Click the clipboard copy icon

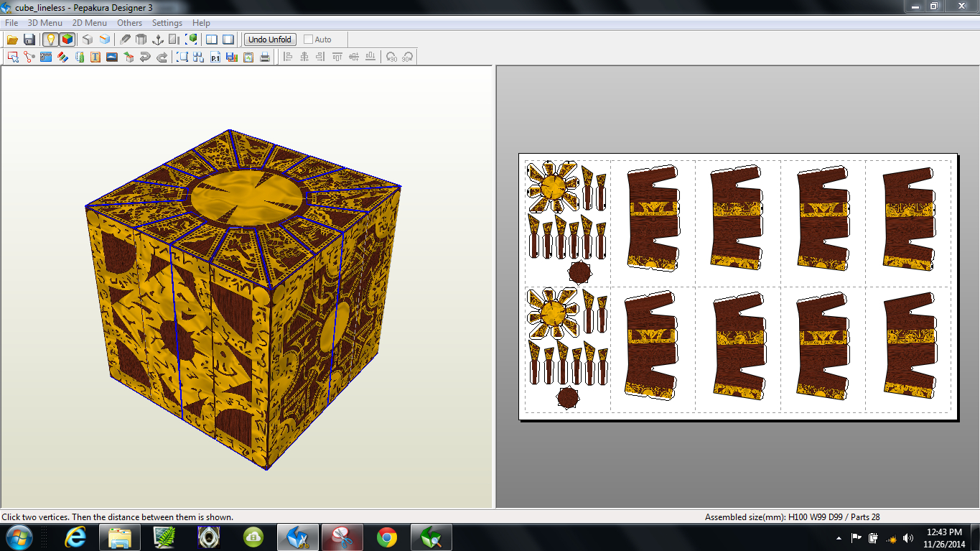point(248,57)
